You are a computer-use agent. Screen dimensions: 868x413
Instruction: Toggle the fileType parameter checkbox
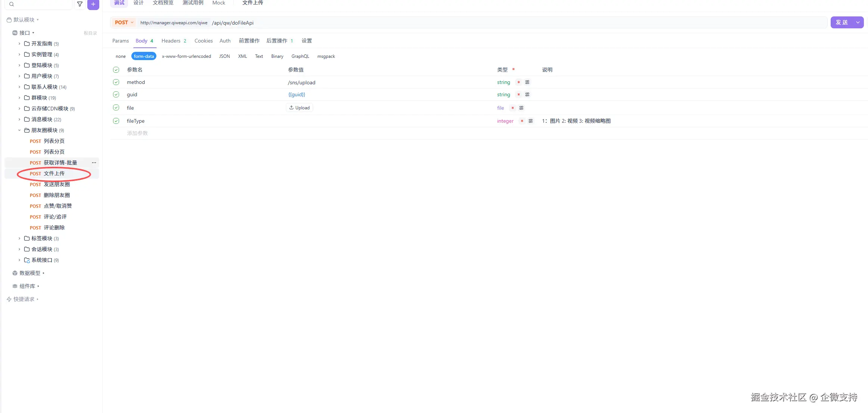tap(116, 121)
